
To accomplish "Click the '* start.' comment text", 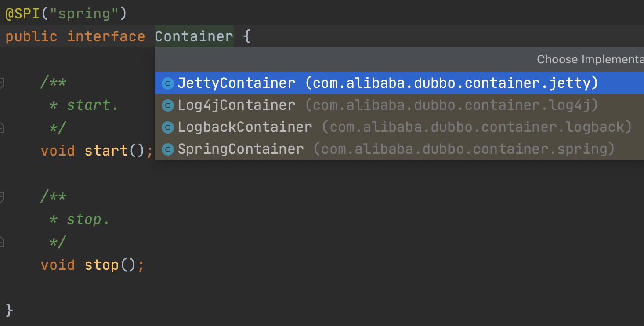I will [x=83, y=105].
